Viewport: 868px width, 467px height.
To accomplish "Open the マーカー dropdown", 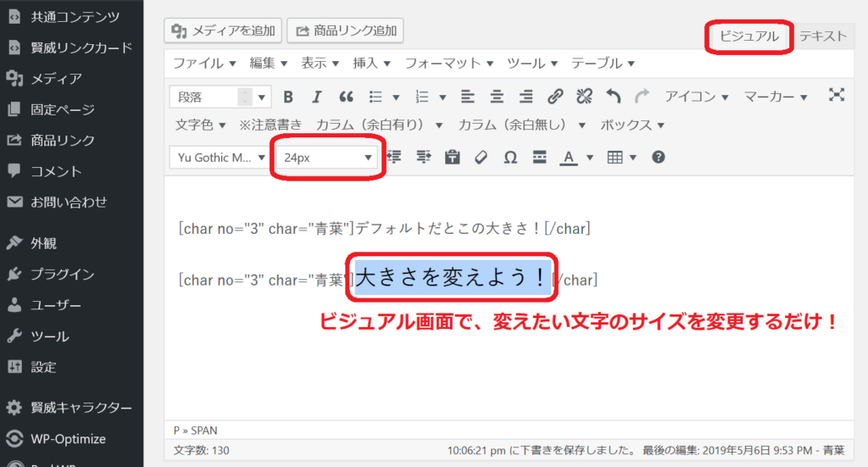I will tap(775, 97).
